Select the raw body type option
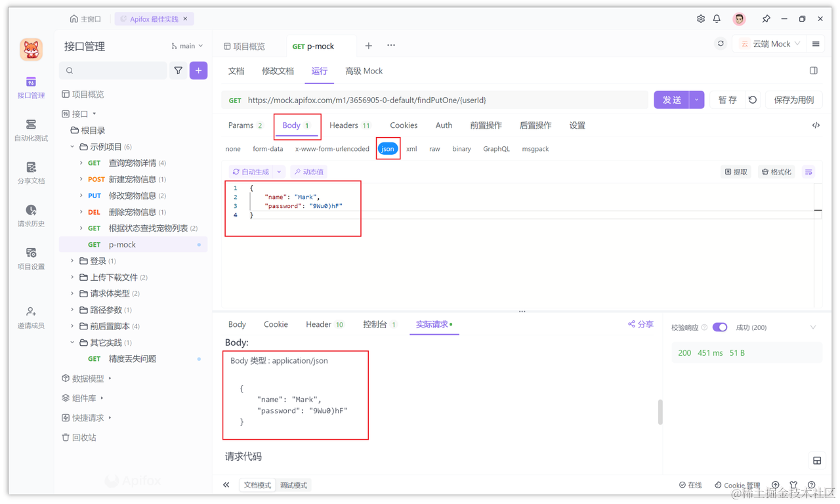This screenshot has width=840, height=504. click(x=434, y=148)
